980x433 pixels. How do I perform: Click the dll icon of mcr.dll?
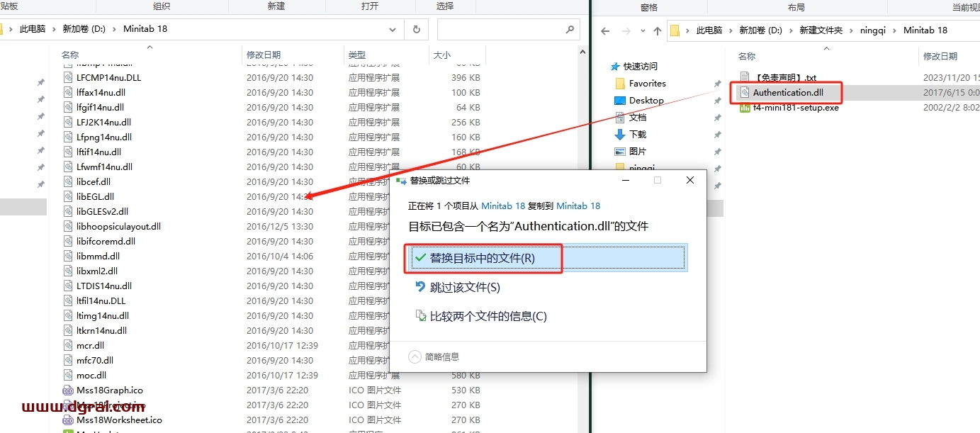(x=68, y=345)
